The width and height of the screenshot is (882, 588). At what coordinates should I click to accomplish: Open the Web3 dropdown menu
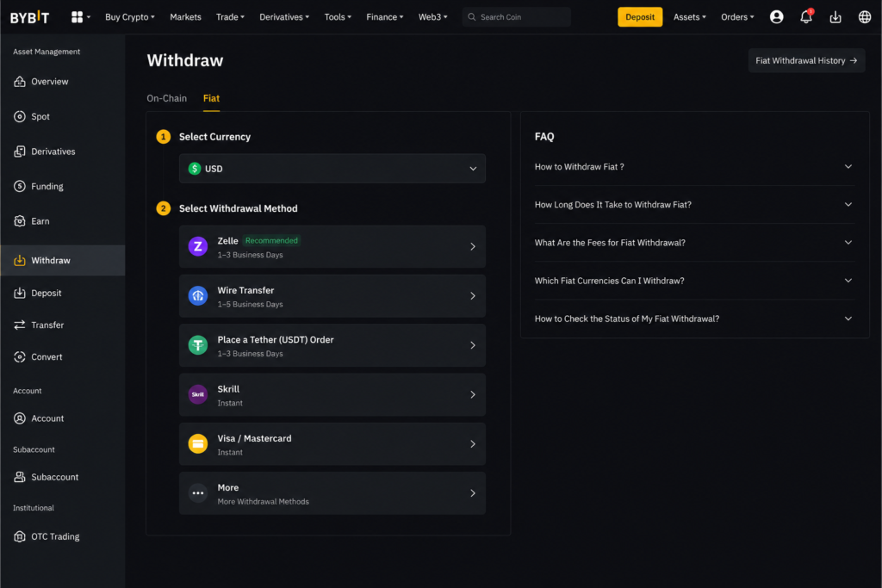pos(432,17)
